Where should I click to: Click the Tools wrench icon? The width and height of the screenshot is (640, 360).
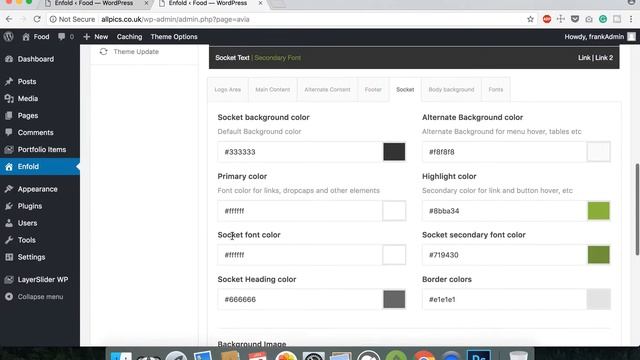[x=9, y=240]
